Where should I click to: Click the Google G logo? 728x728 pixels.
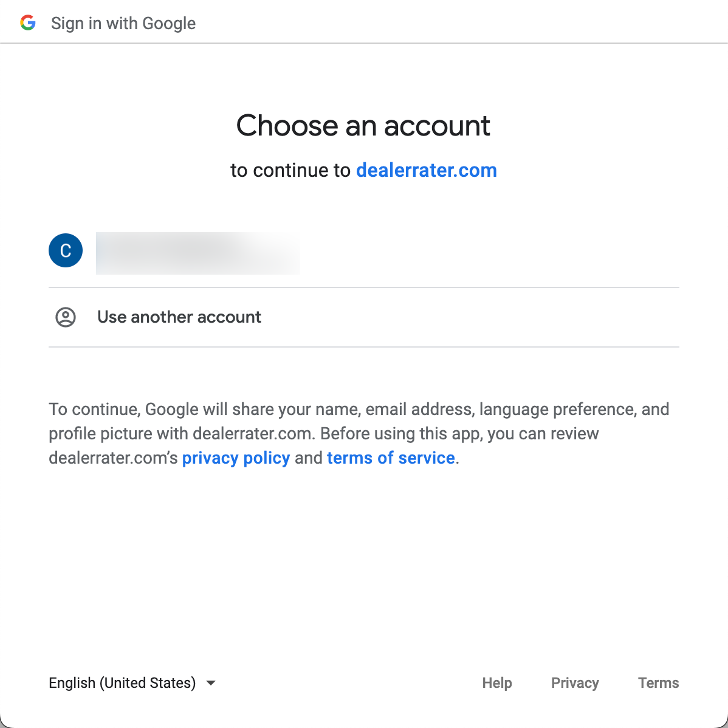tap(28, 23)
